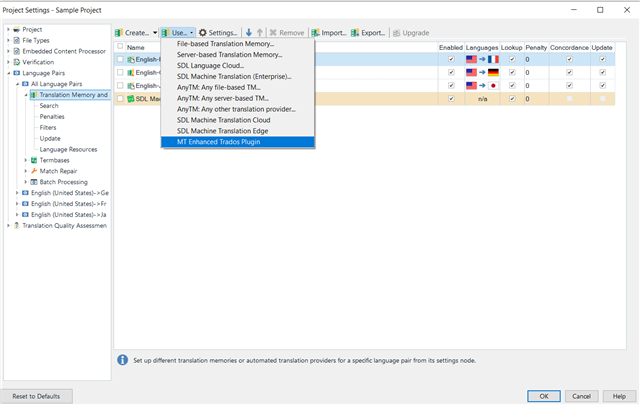Click the Verification tree icon

[x=16, y=62]
